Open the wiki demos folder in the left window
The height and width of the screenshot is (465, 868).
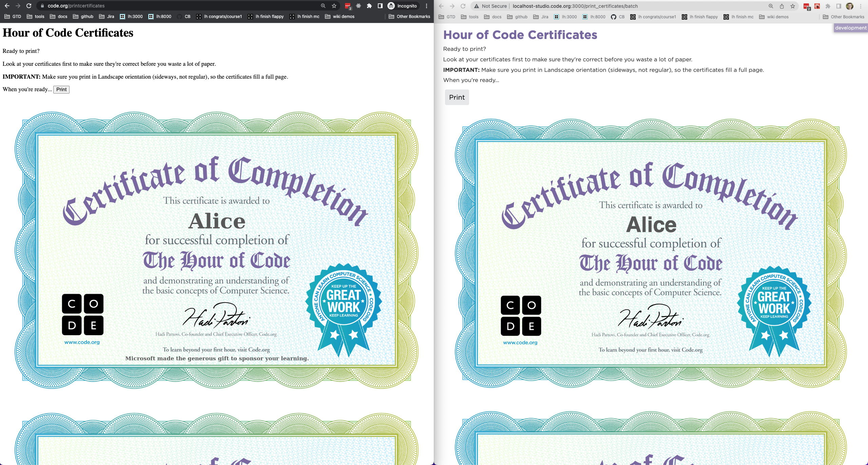(x=340, y=16)
